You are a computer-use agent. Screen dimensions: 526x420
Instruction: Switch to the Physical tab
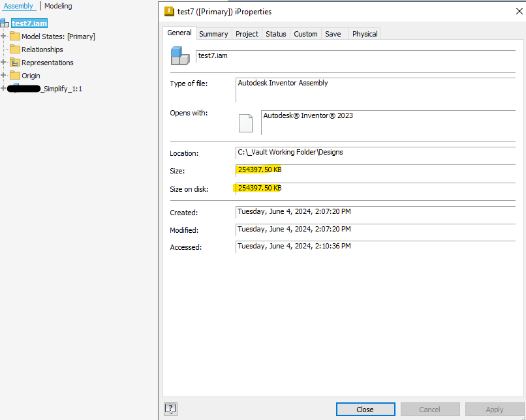pos(364,33)
